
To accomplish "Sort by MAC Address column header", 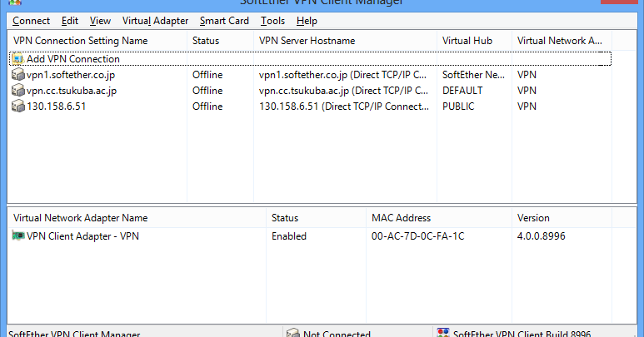I will click(439, 218).
